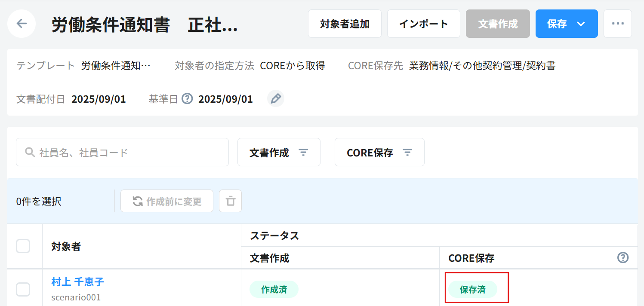Click the grey 文書作成 button at top
The width and height of the screenshot is (644, 306).
(498, 24)
